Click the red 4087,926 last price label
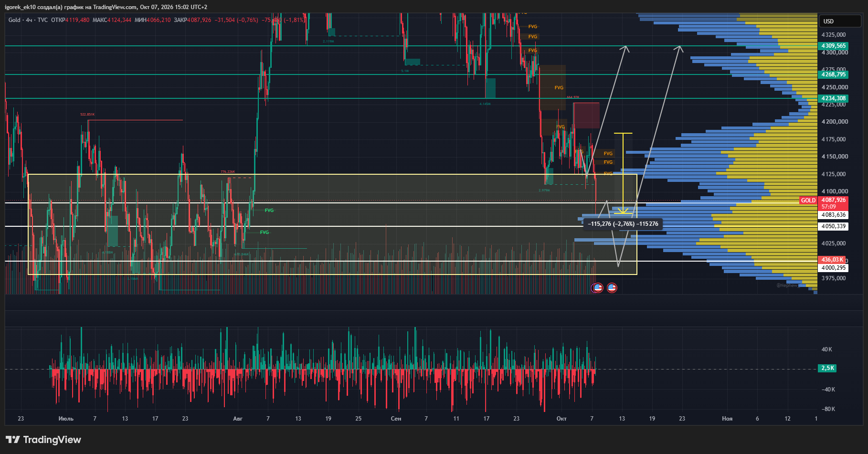This screenshot has height=454, width=868. pyautogui.click(x=834, y=200)
